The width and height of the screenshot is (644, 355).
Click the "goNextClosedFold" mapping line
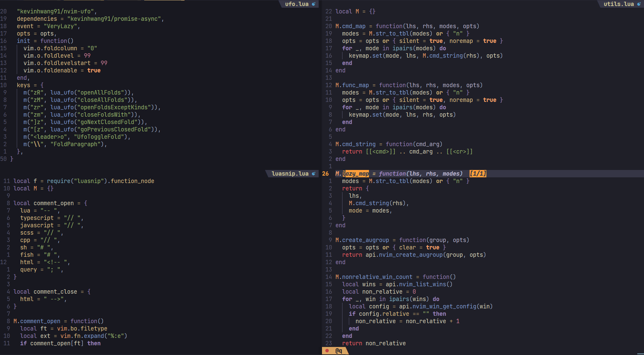pos(86,122)
